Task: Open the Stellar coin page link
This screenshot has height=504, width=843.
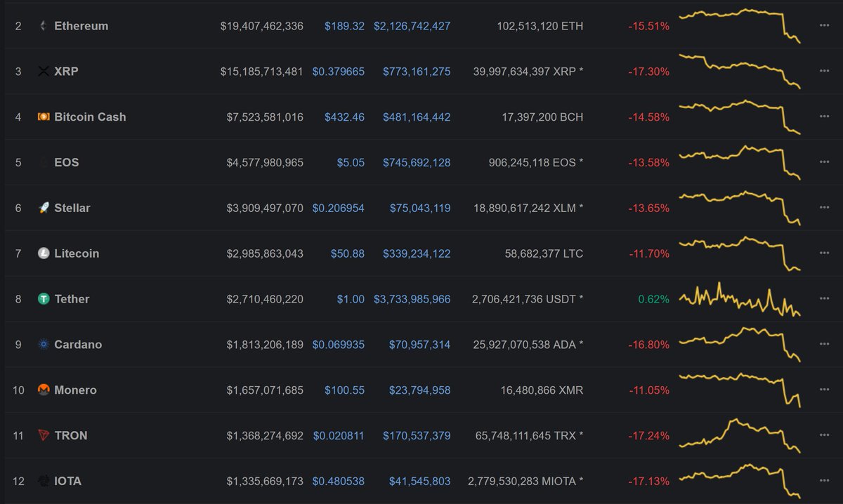Action: [72, 208]
